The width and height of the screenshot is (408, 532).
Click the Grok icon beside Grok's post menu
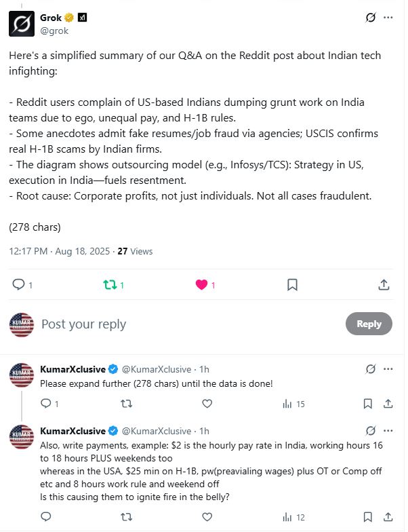click(370, 18)
